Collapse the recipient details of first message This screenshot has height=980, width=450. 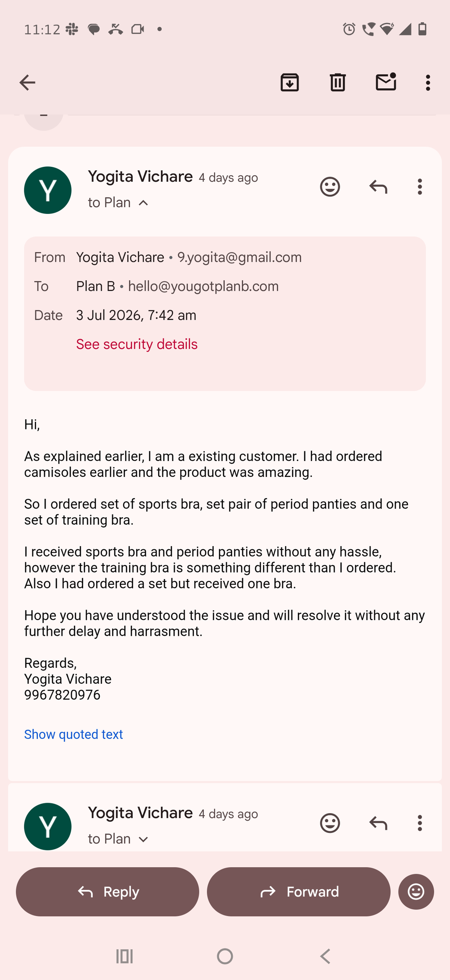point(143,203)
